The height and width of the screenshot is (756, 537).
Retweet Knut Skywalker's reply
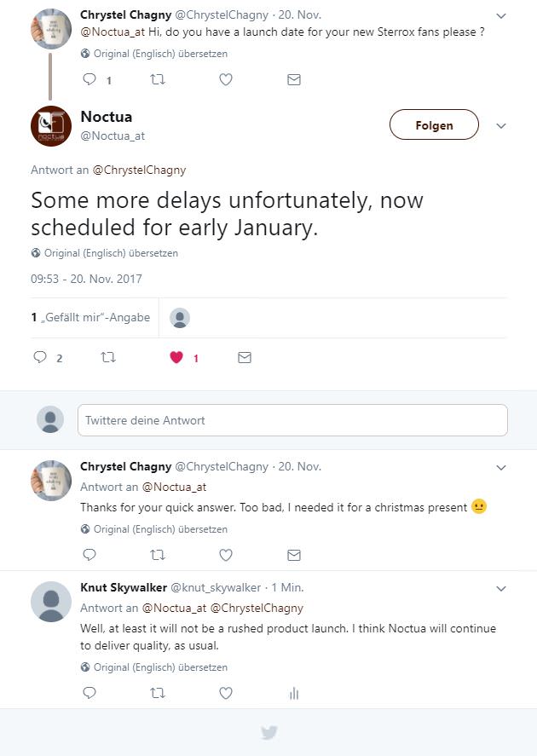tap(158, 693)
